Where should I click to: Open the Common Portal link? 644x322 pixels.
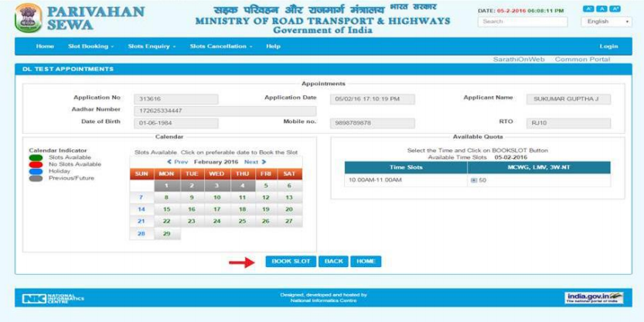tap(582, 60)
